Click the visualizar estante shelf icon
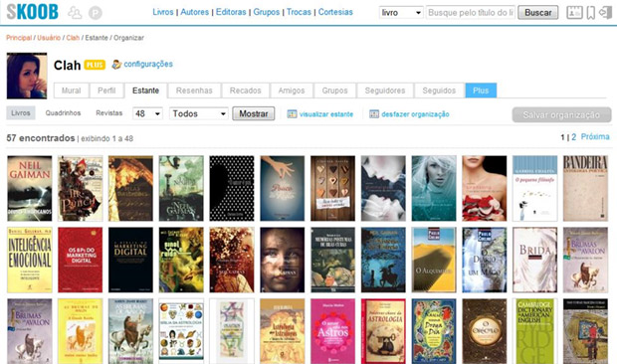617x364 pixels. coord(292,114)
